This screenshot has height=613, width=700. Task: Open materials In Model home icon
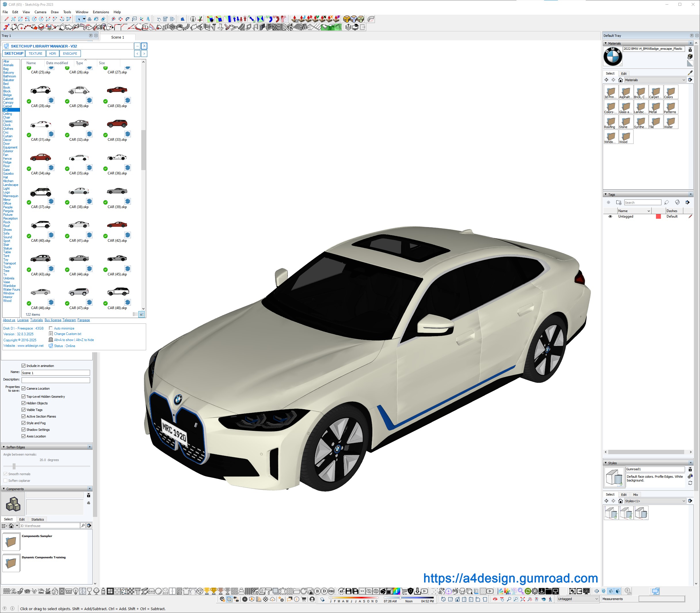(620, 80)
